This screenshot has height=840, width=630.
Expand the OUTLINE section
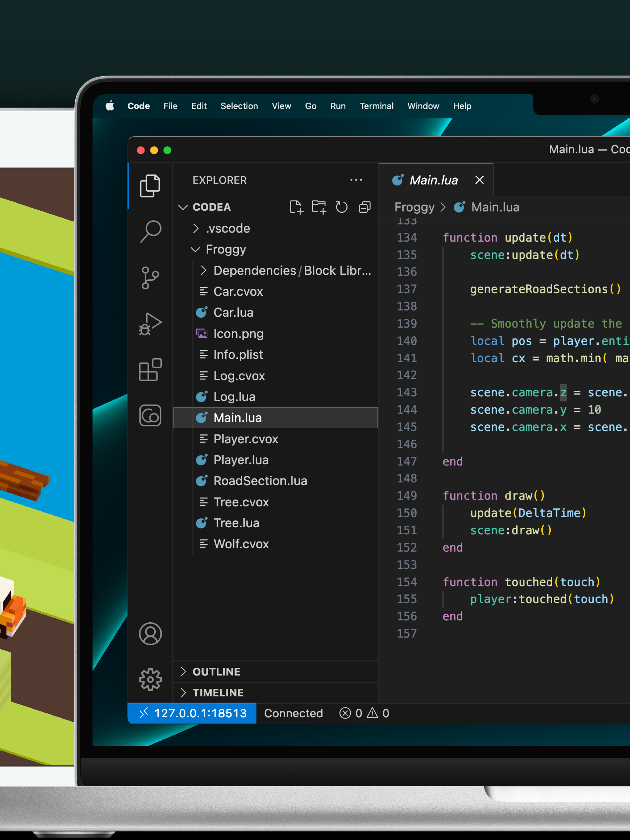click(216, 672)
